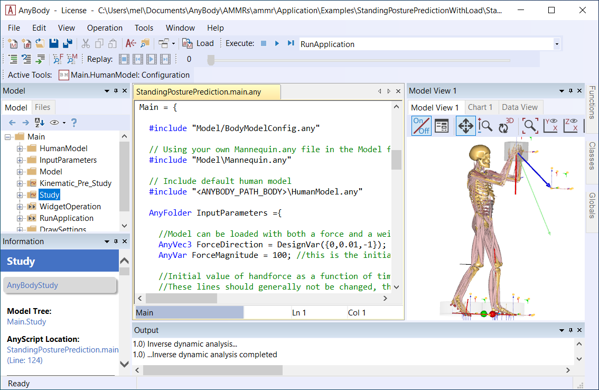Select the Zoom in/out tool
The height and width of the screenshot is (390, 599).
pyautogui.click(x=485, y=126)
